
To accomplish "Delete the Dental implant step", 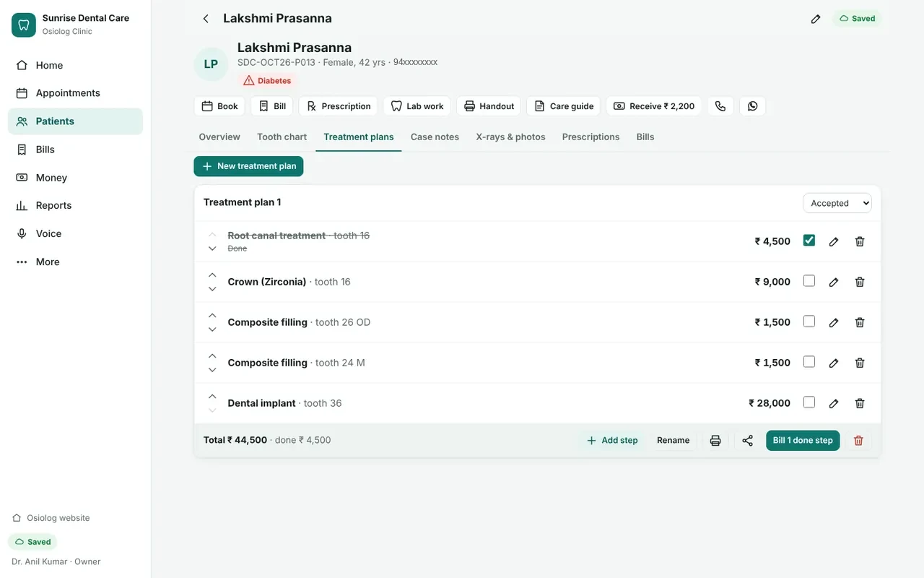I will [x=860, y=404].
